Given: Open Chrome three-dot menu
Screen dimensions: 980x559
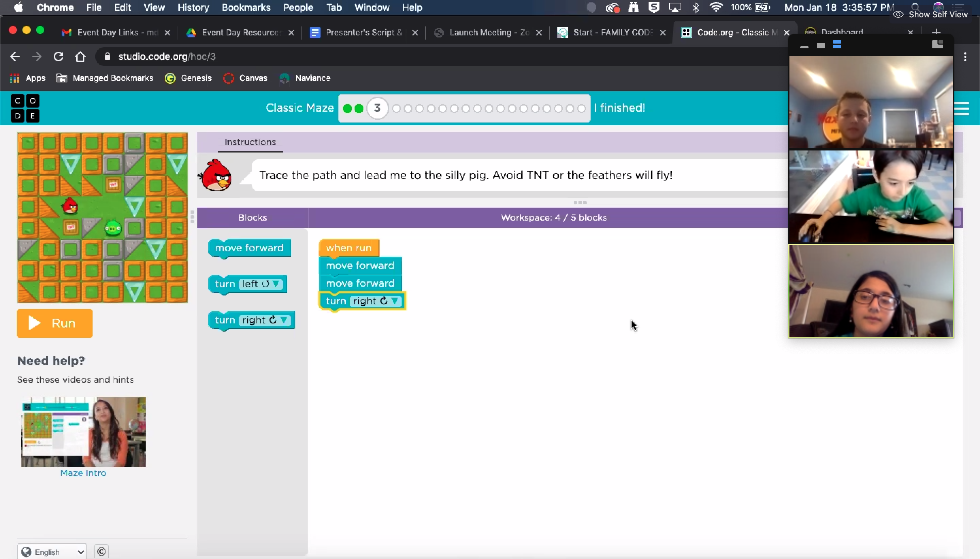Looking at the screenshot, I should (x=965, y=57).
